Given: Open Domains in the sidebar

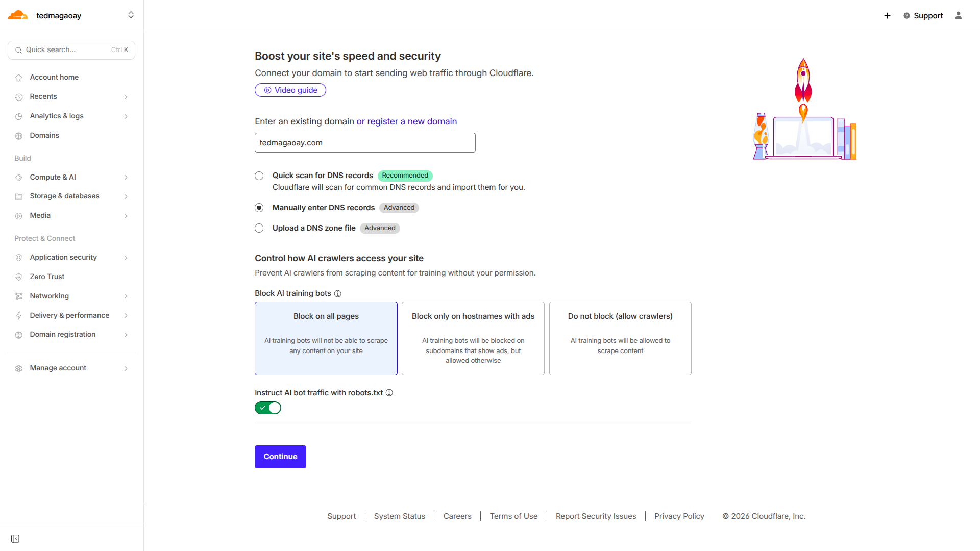Looking at the screenshot, I should (x=44, y=136).
